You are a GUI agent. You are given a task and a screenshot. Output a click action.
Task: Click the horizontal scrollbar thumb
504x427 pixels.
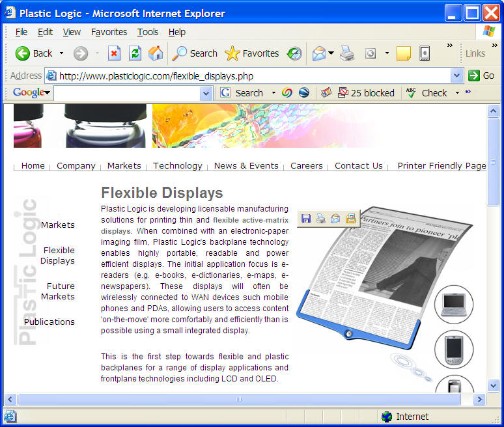239,399
